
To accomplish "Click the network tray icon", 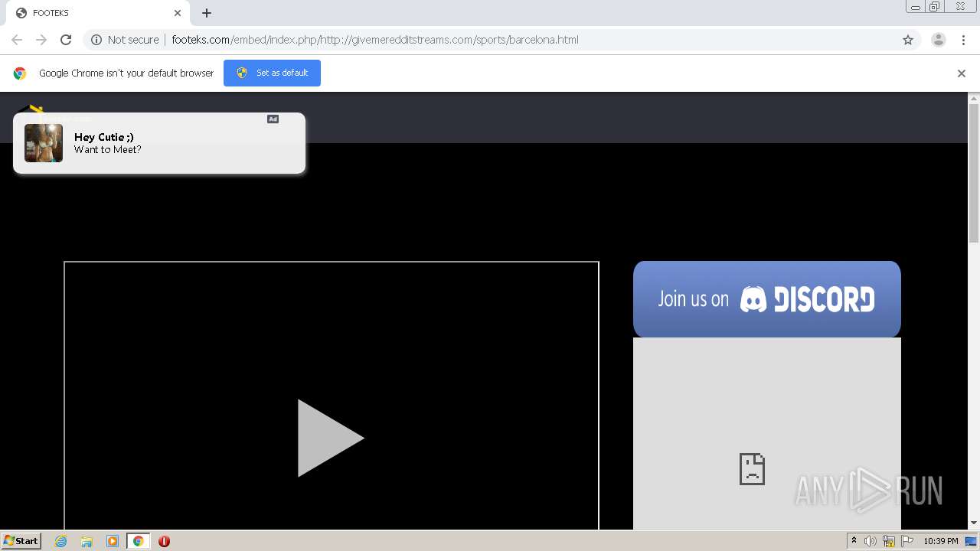I will tap(889, 541).
